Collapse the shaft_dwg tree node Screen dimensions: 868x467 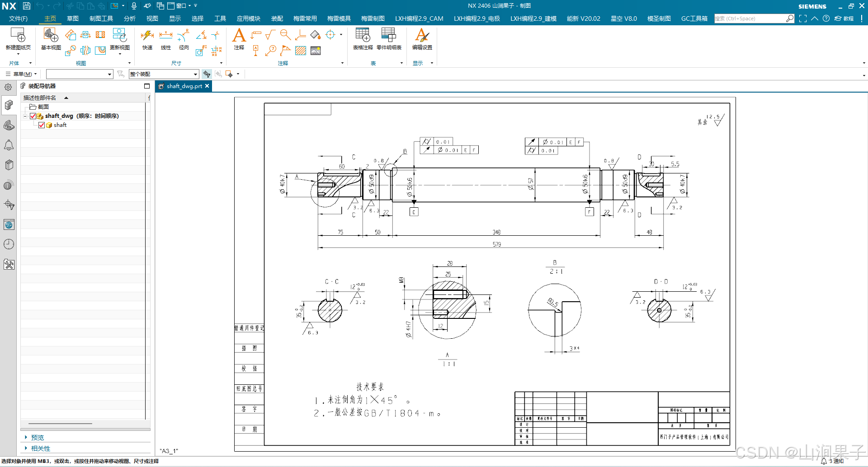click(25, 116)
